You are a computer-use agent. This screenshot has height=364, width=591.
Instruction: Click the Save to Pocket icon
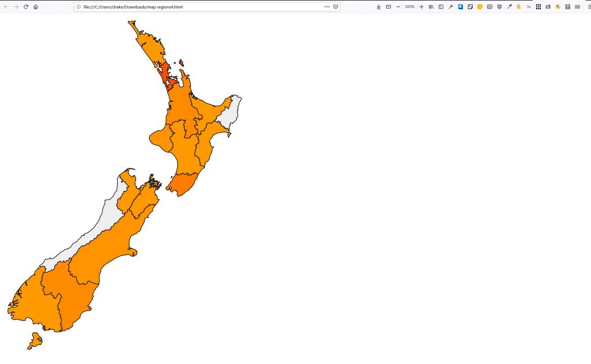click(335, 6)
